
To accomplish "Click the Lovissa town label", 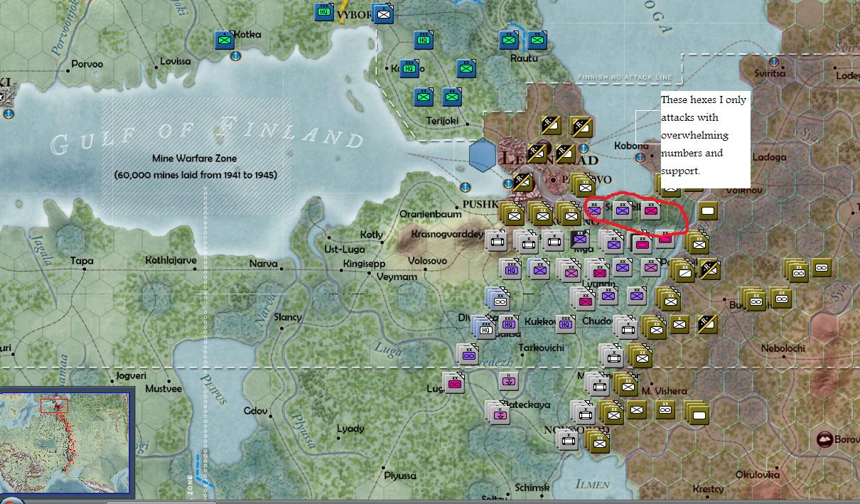I will 176,61.
